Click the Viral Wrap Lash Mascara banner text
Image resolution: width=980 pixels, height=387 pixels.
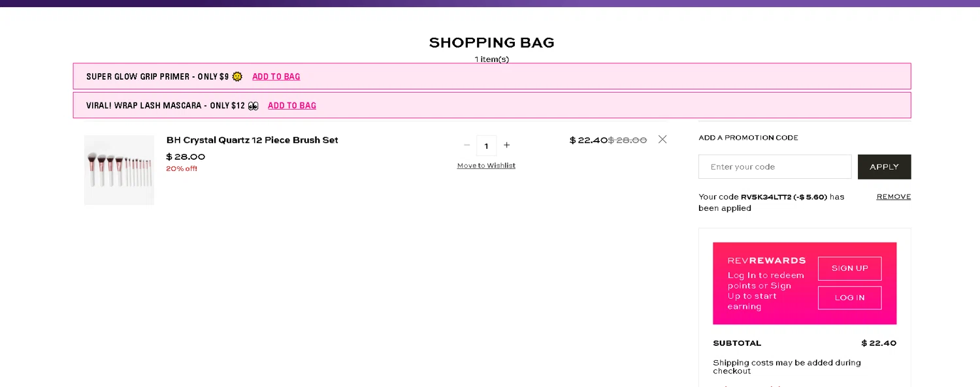point(165,106)
